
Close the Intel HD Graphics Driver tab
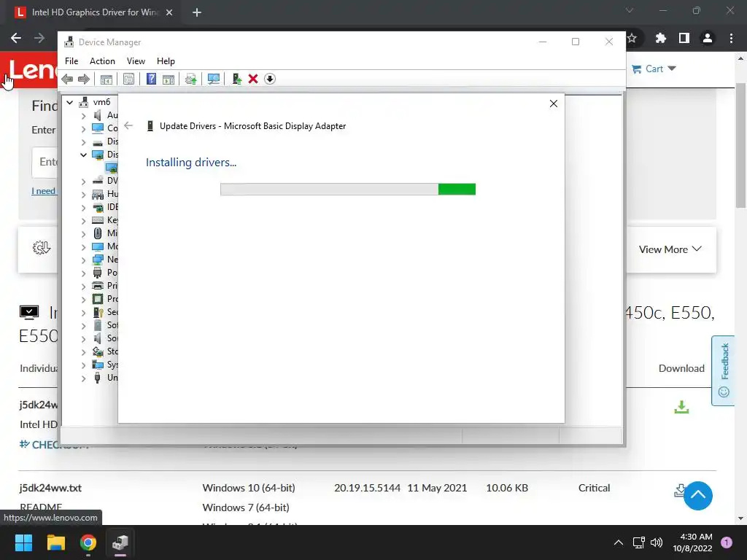tap(169, 12)
